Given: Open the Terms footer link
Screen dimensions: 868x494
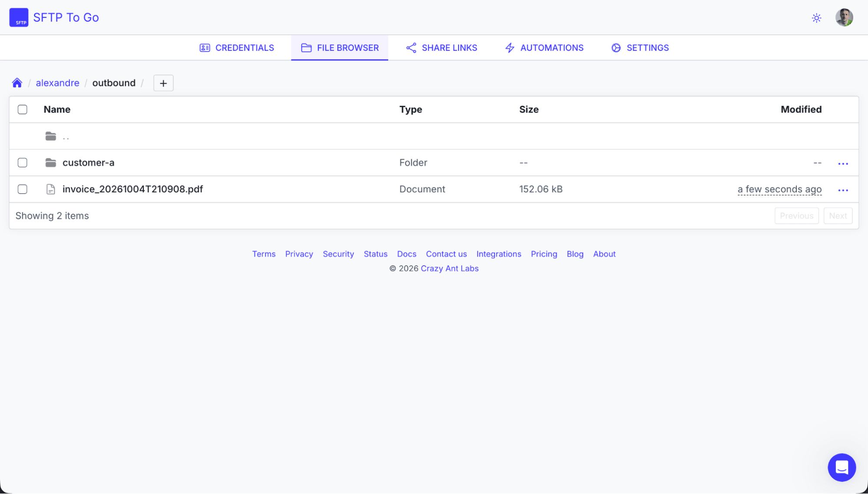Looking at the screenshot, I should [264, 254].
